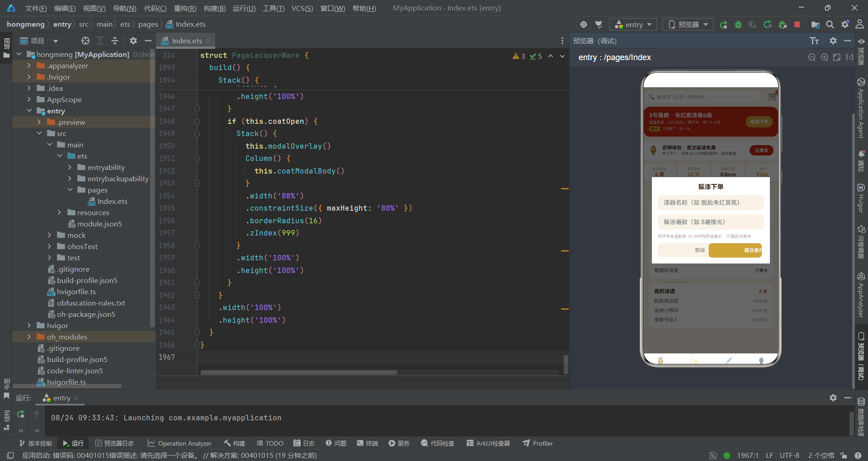Screen dimensions: 868x461
Task: Open 工具(T) menu
Action: click(x=274, y=8)
